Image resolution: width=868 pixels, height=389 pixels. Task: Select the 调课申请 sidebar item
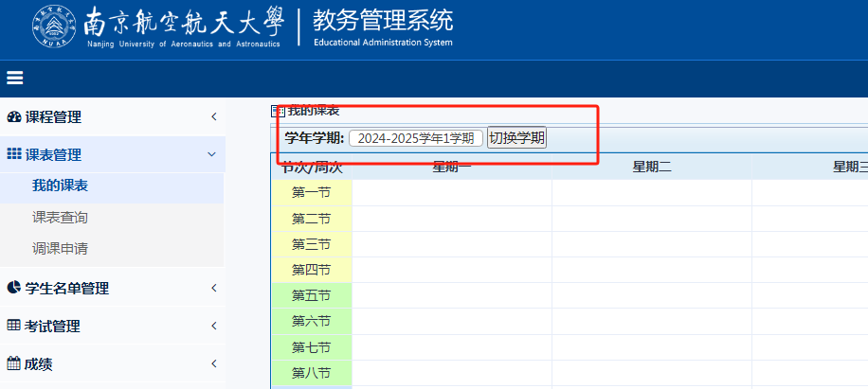click(60, 248)
